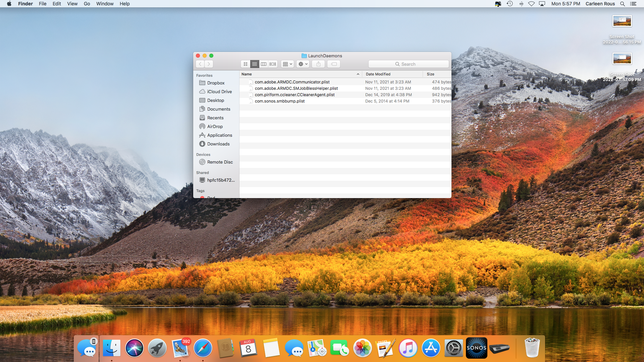644x362 pixels.
Task: Open the Go menu
Action: (87, 4)
